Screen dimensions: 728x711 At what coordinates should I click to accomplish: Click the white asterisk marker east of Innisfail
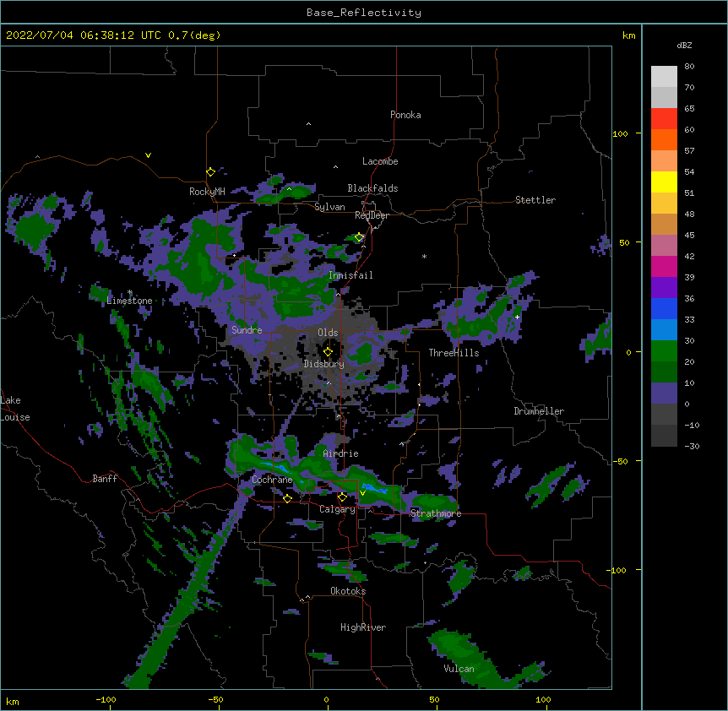pos(424,256)
